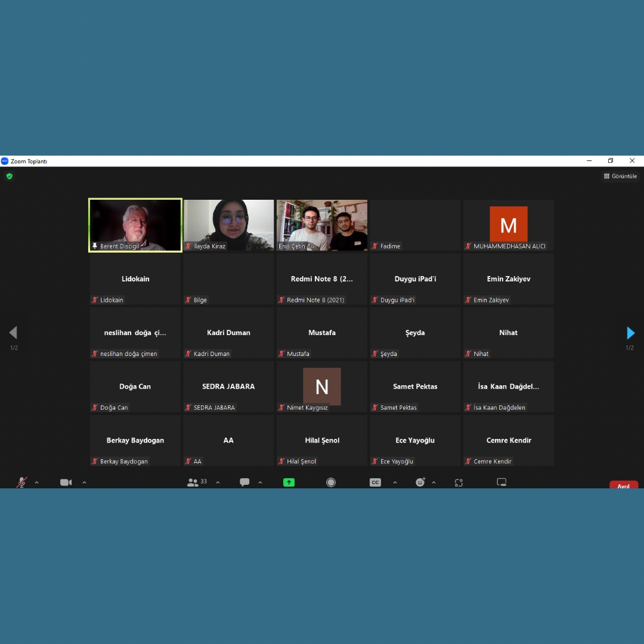The width and height of the screenshot is (644, 644).
Task: Open the chat panel icon
Action: pyautogui.click(x=244, y=482)
